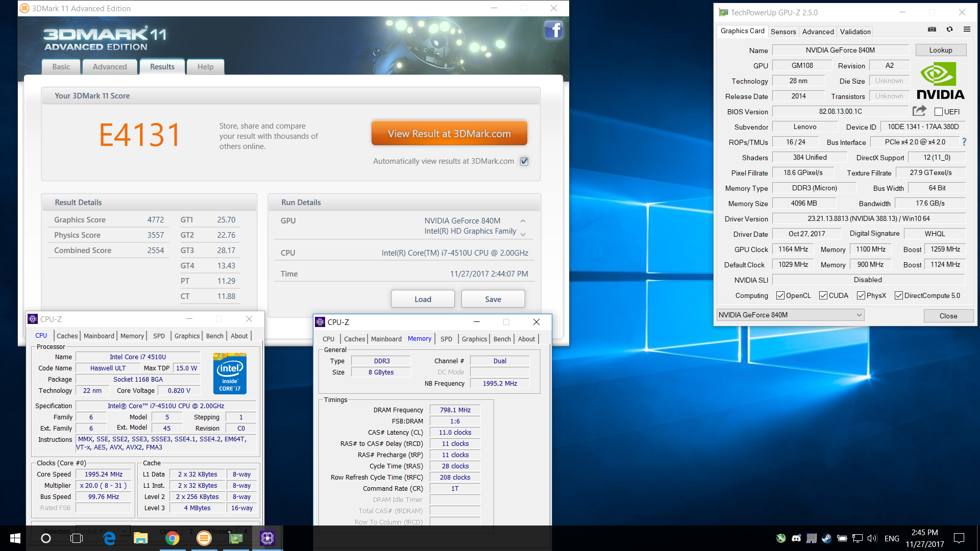
Task: Switch to the Advanced tab in 3DMark
Action: [110, 66]
